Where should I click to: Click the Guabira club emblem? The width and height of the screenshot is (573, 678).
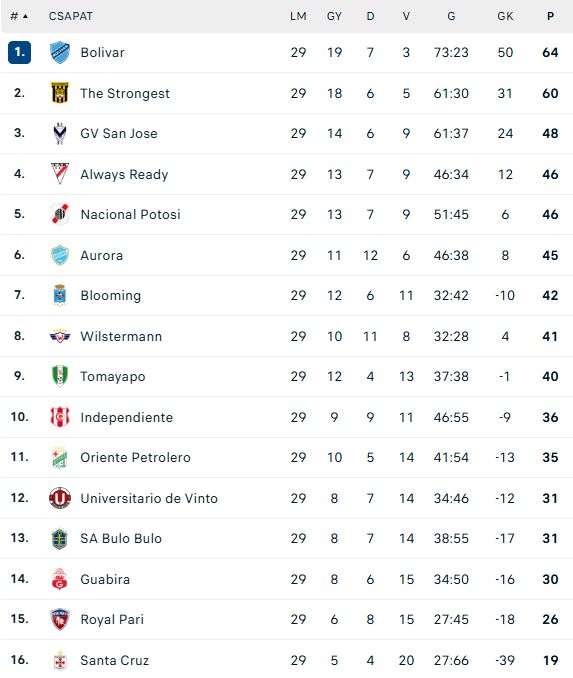coord(60,579)
